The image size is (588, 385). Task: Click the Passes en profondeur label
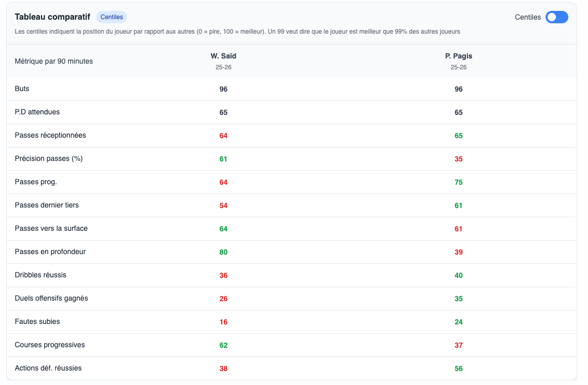pos(50,251)
